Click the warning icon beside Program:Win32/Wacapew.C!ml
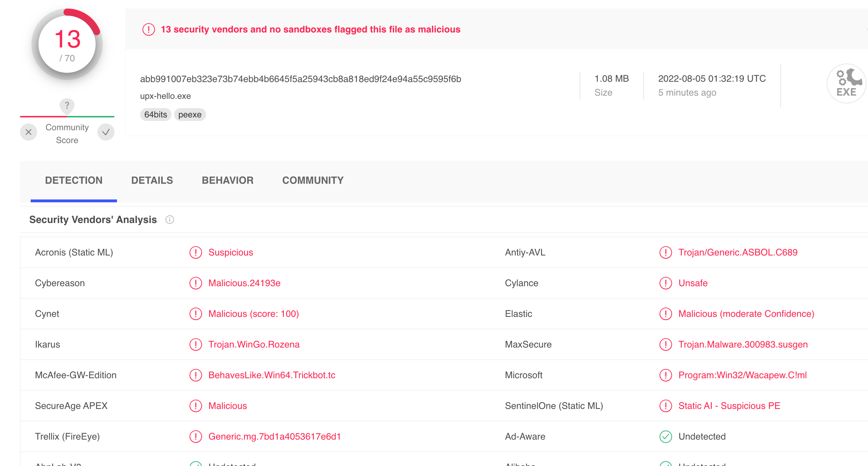Screen dimensions: 868x466 (x=665, y=375)
